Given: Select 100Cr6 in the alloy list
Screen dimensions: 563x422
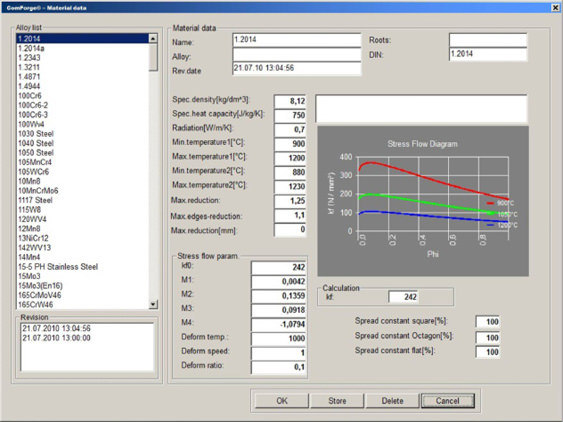Looking at the screenshot, I should (x=30, y=96).
